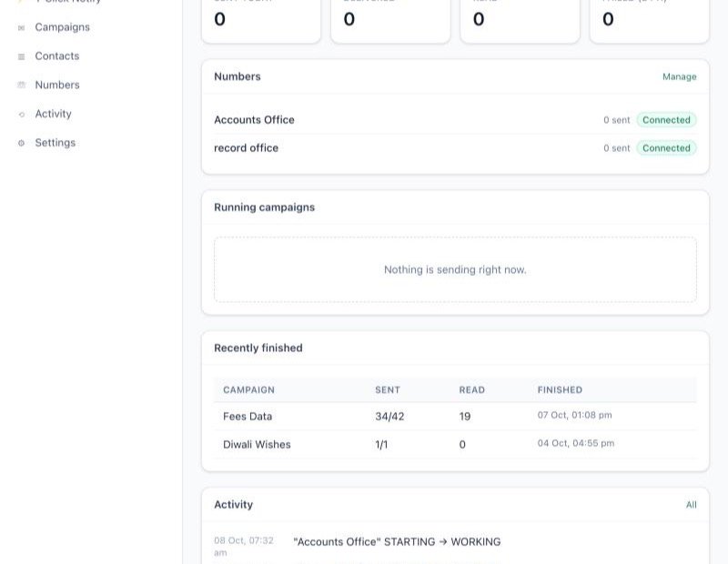Screen dimensions: 728x564
Task: Click the SENT column header
Action: (x=388, y=390)
